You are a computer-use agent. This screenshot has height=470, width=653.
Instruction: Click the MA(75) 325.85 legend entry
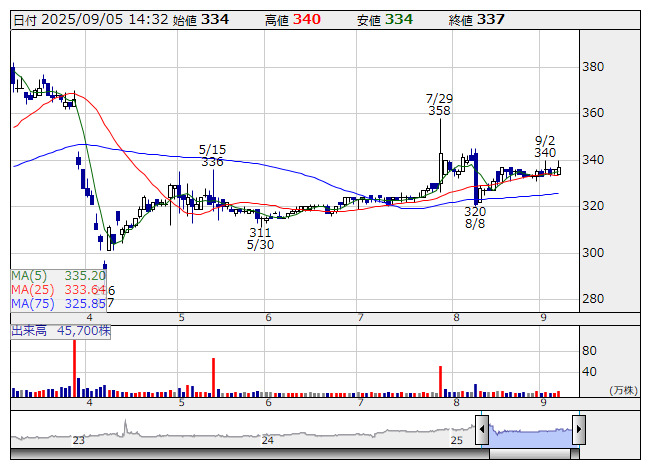click(x=58, y=303)
